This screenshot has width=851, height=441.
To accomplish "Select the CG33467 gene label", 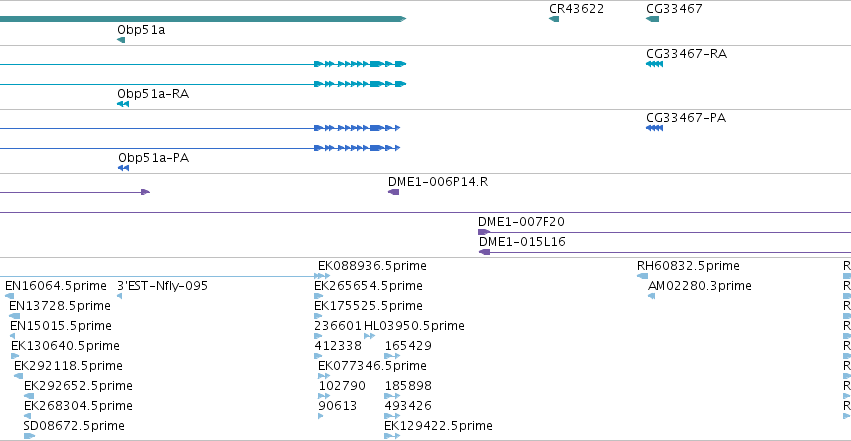I will click(x=674, y=9).
